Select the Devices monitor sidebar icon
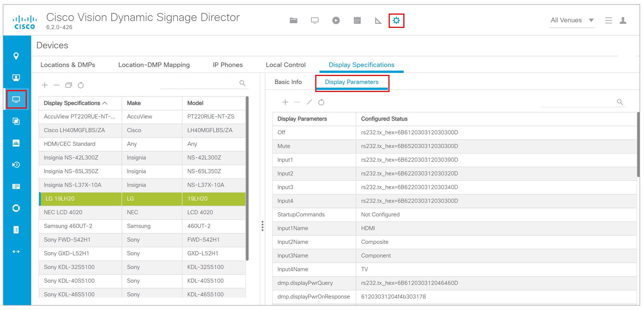 (x=16, y=99)
